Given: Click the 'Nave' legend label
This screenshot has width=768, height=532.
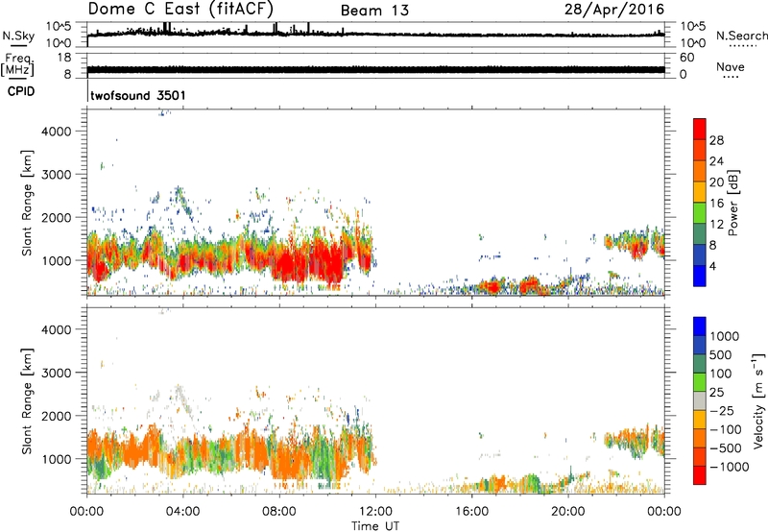Looking at the screenshot, I should coord(731,67).
